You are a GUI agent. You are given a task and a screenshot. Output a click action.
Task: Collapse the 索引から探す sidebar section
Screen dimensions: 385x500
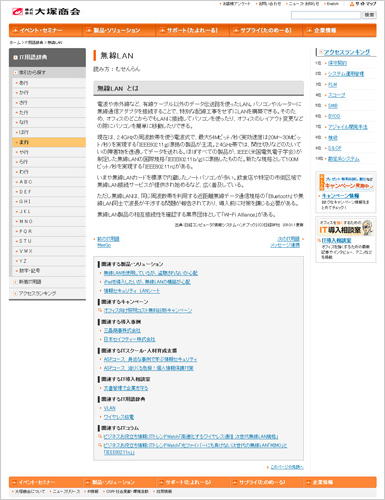47,72
